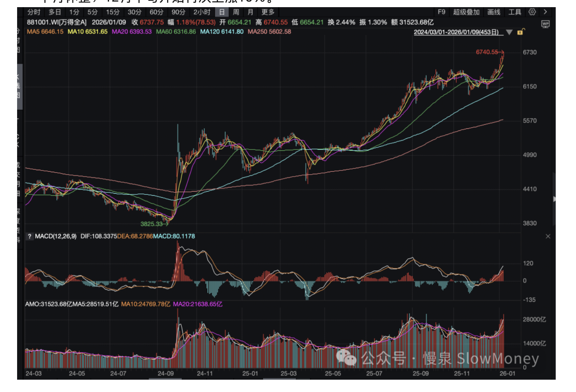The width and height of the screenshot is (576, 392).
Task: Select the 2小时 interval tab
Action: click(x=202, y=12)
